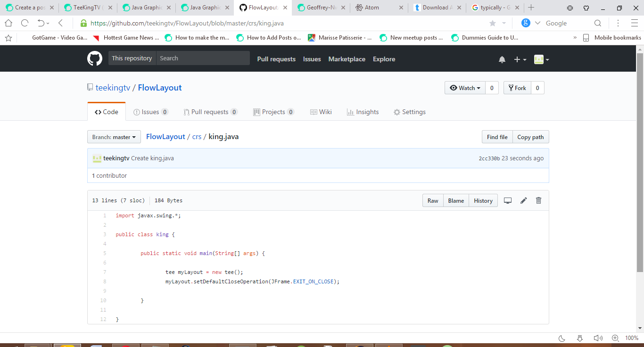Select the This repository search scope

pyautogui.click(x=132, y=58)
